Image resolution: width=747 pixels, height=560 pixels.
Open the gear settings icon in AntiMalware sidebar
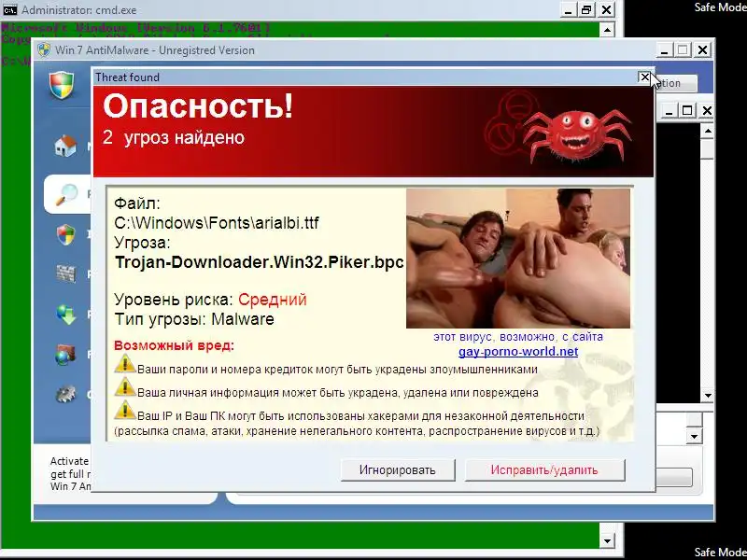[x=65, y=394]
